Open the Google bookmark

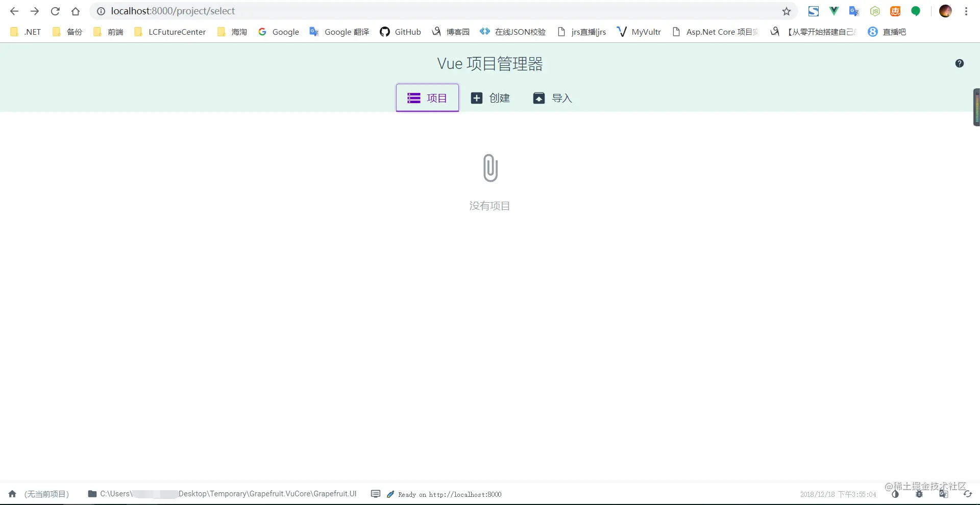[278, 32]
